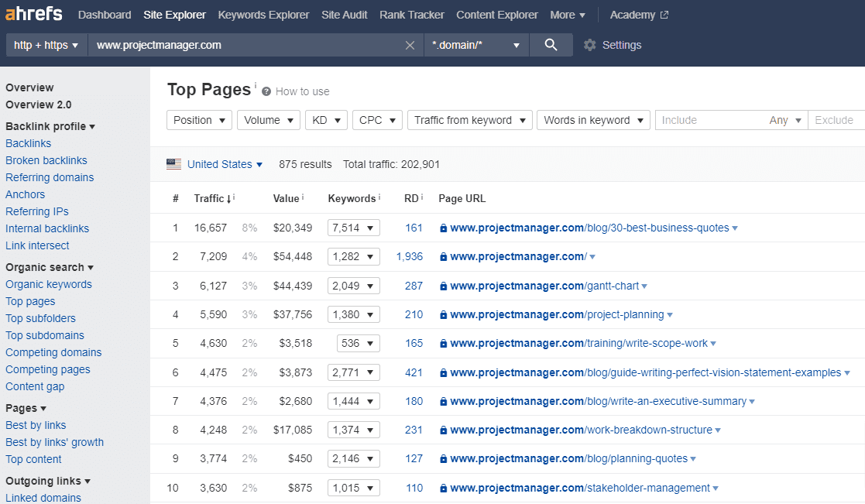865x504 pixels.
Task: Click the search magnifier button
Action: point(551,45)
